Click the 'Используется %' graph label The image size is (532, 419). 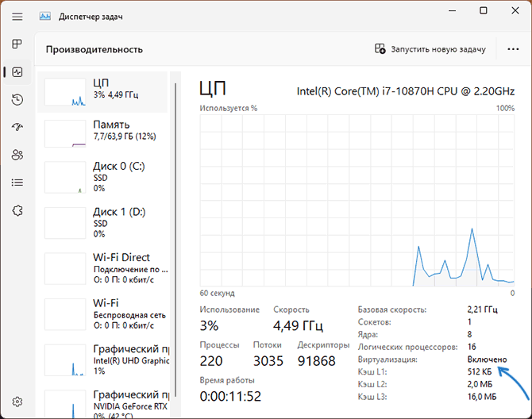click(229, 108)
